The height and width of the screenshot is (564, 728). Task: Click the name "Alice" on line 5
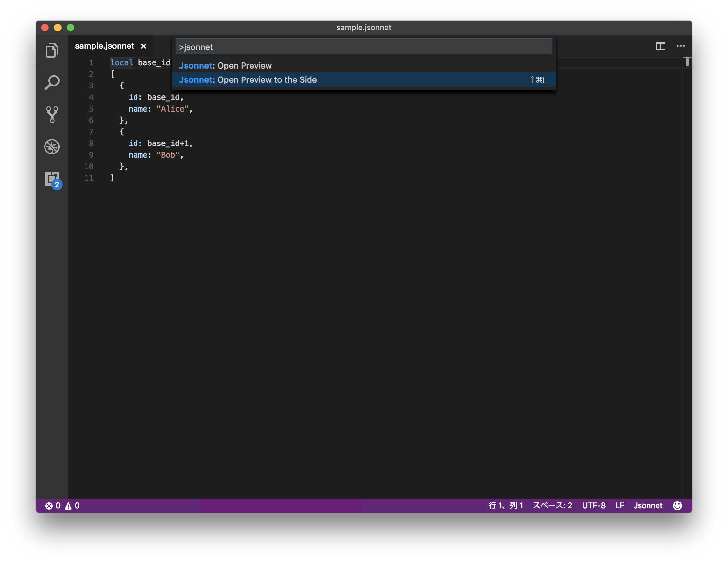tap(172, 109)
